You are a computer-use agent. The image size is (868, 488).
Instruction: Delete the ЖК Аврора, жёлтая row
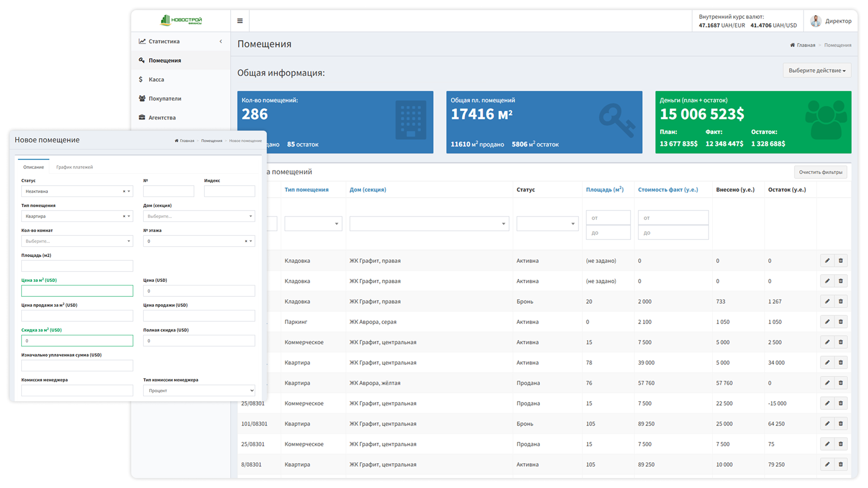click(840, 383)
